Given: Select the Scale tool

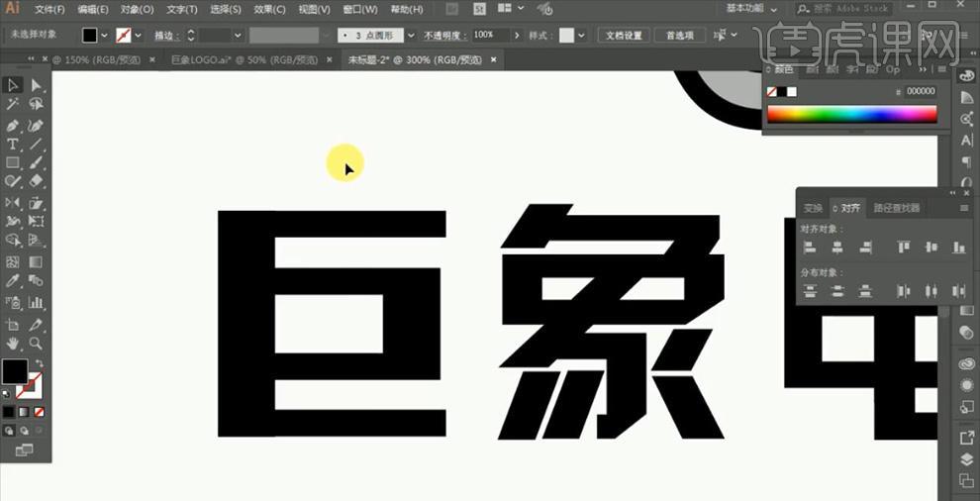Looking at the screenshot, I should click(37, 202).
